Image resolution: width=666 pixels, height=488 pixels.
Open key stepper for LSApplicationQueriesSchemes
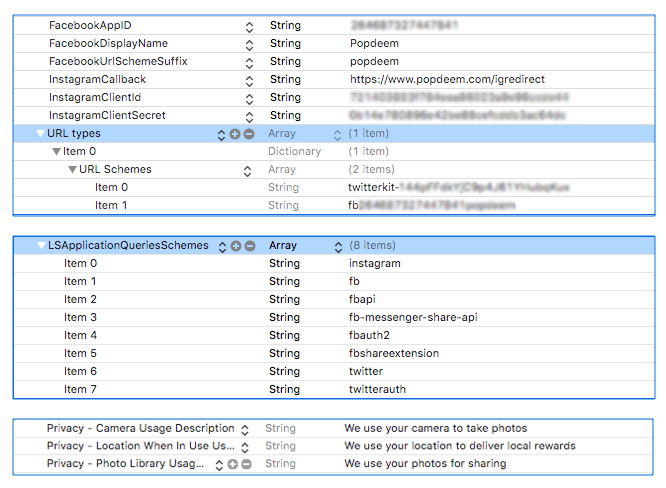point(222,247)
